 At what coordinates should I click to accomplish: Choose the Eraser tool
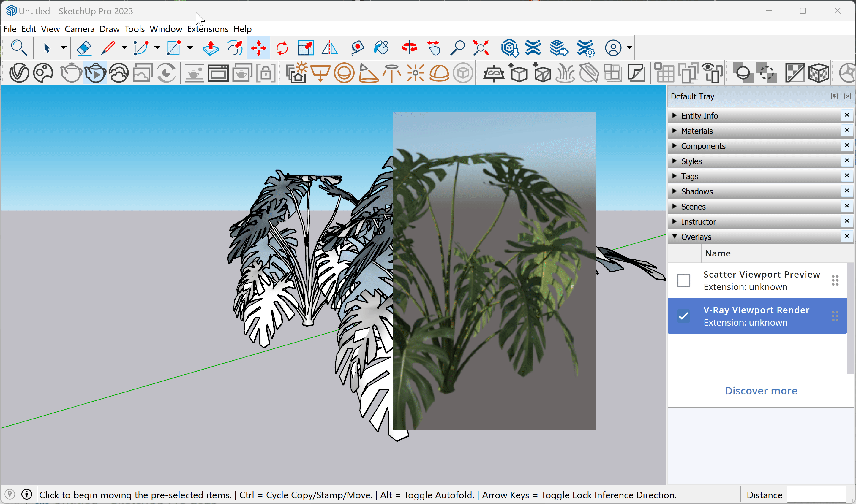click(84, 47)
